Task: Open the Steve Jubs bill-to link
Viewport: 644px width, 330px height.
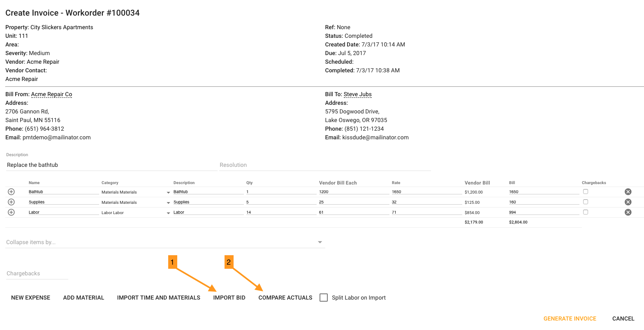Action: [x=358, y=95]
